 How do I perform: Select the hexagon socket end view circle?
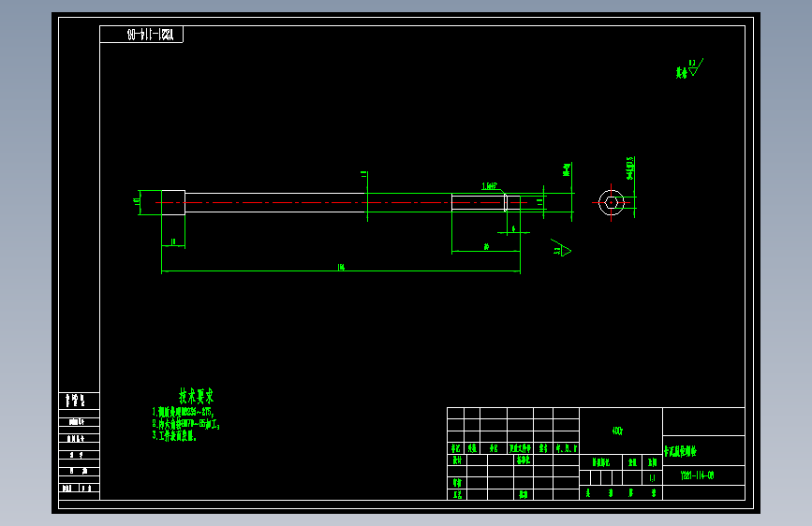611,202
